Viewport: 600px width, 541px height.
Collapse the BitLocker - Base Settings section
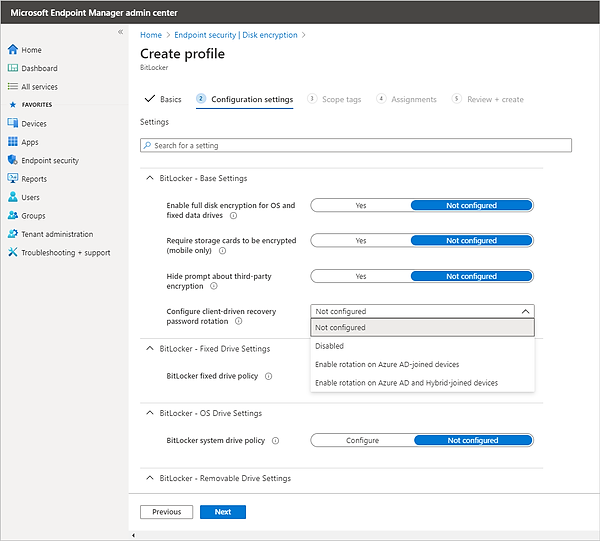coord(148,178)
